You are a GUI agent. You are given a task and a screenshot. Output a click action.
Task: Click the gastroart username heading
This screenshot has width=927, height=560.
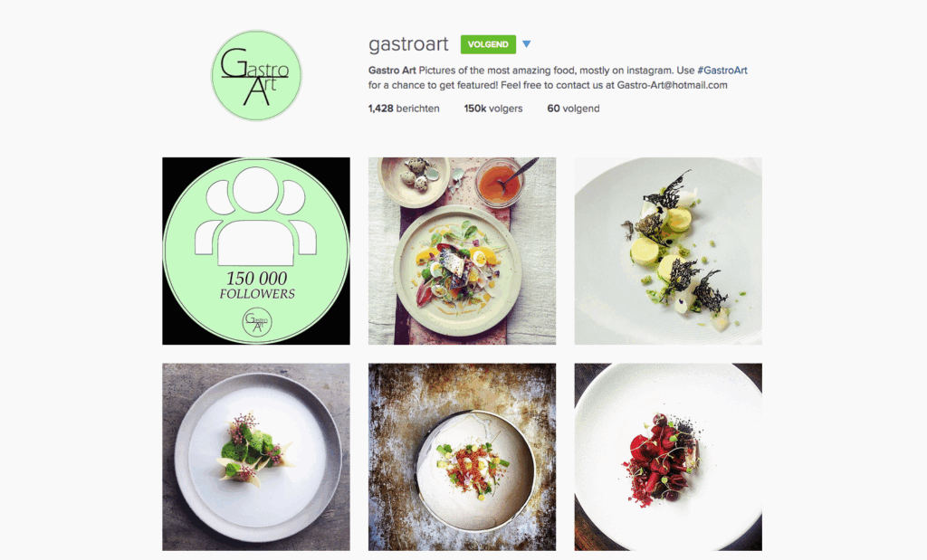point(408,43)
